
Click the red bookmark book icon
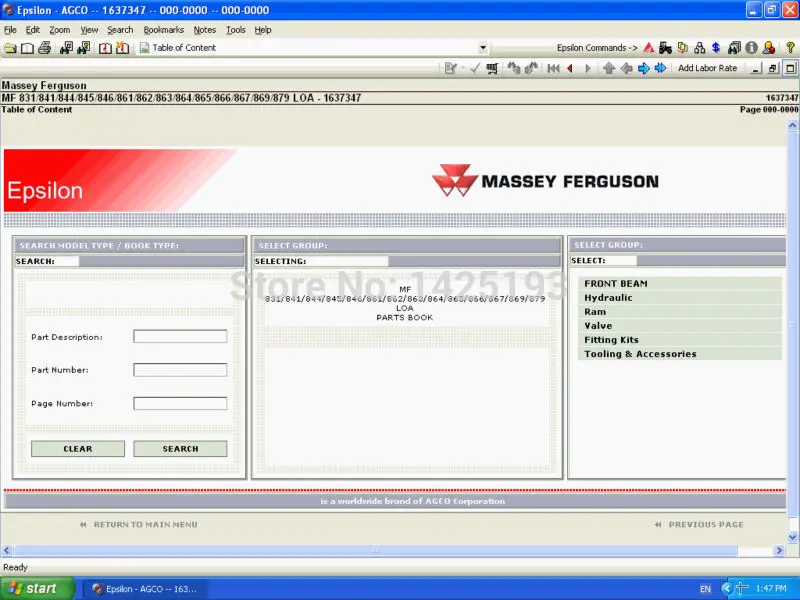[x=105, y=48]
